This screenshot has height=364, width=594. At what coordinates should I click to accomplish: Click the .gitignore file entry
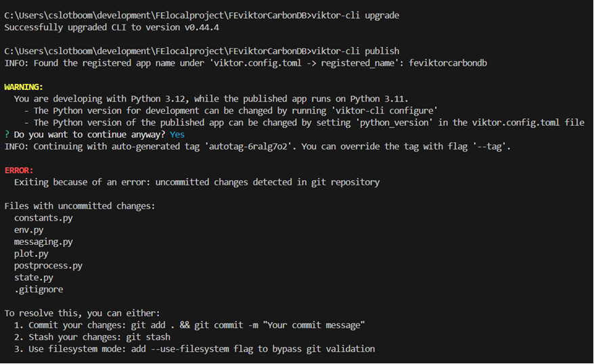pos(38,290)
